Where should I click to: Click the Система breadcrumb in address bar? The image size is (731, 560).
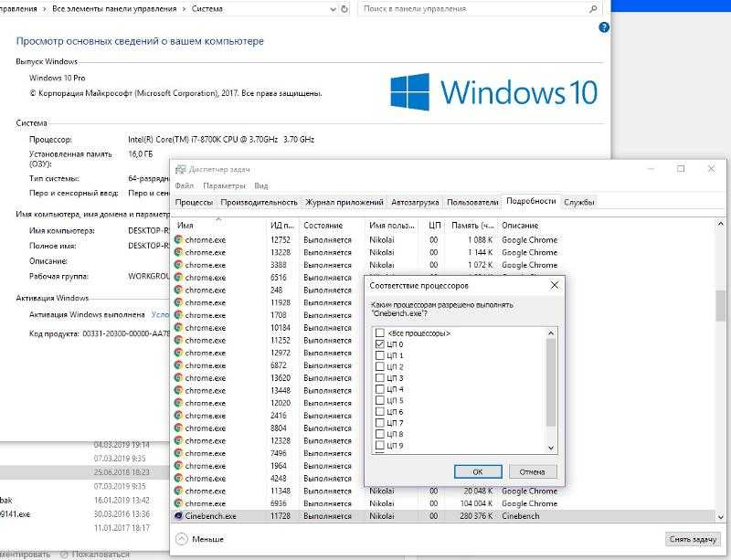pyautogui.click(x=207, y=9)
